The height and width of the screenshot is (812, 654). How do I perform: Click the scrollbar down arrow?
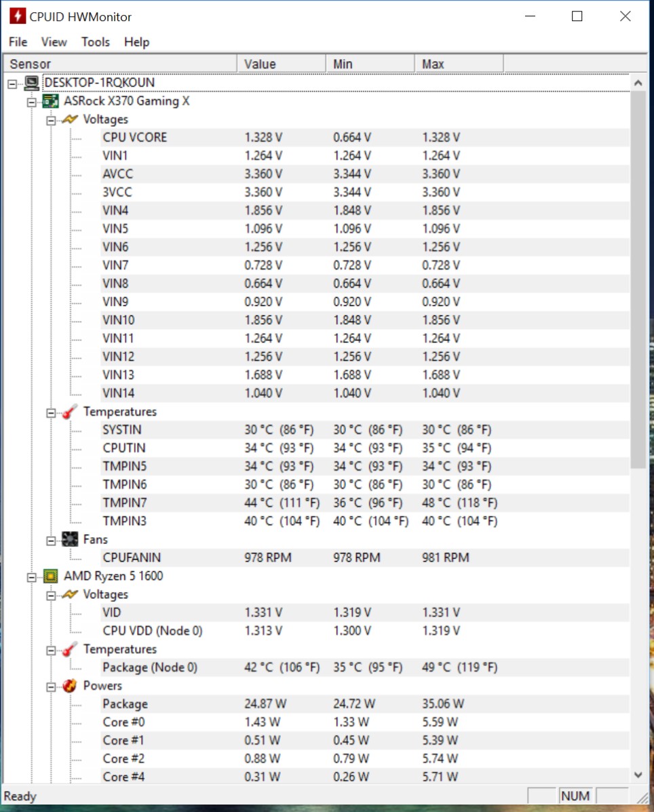tap(638, 775)
